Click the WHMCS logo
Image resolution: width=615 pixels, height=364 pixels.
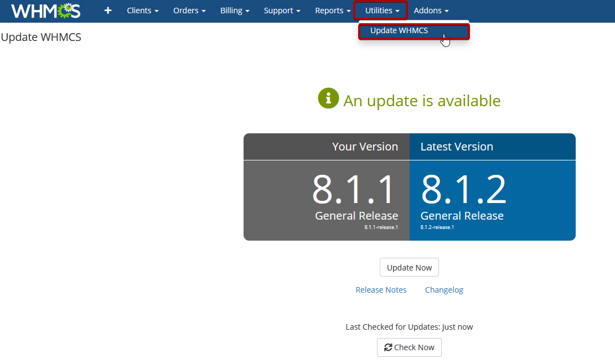click(45, 11)
